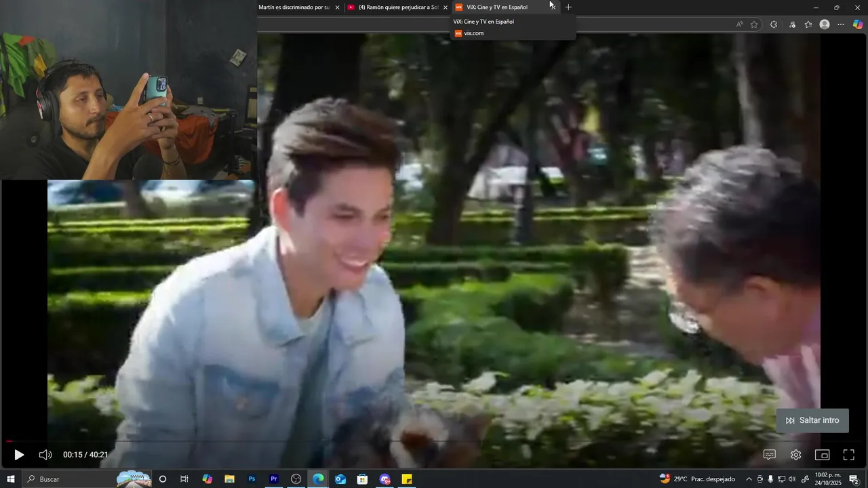Open the weather widget showing 29°C
Image resolution: width=868 pixels, height=488 pixels.
click(697, 479)
